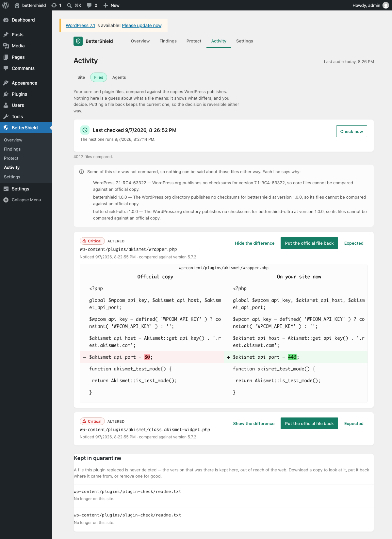Click the added port 443 diff line
392x539 pixels.
coord(296,357)
